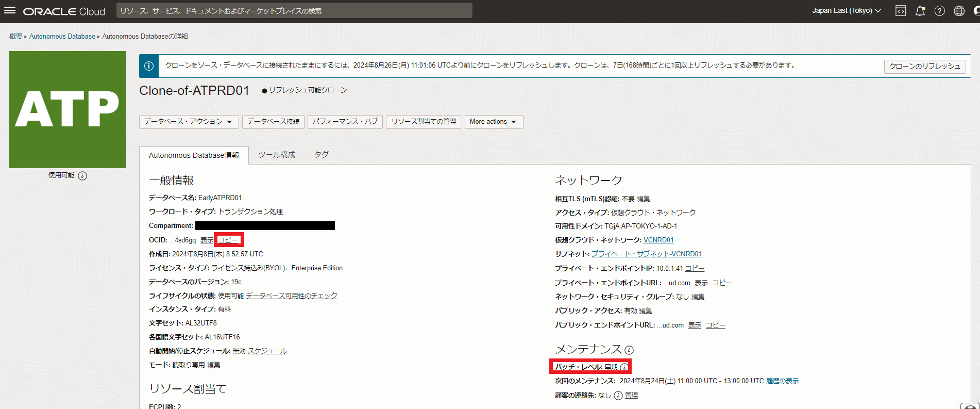
Task: Expand the データベース・アクション dropdown
Action: coord(189,122)
